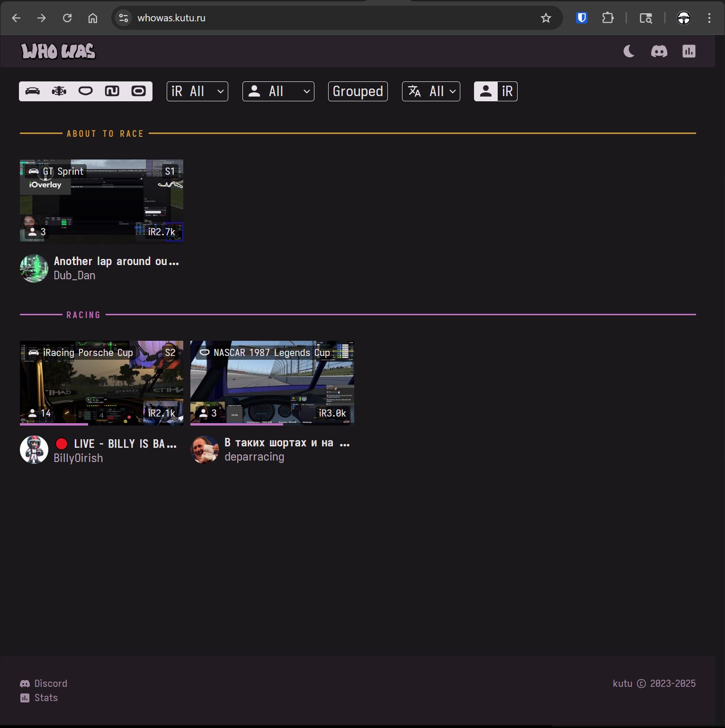Open the language All dropdown
This screenshot has width=725, height=728.
coord(431,91)
